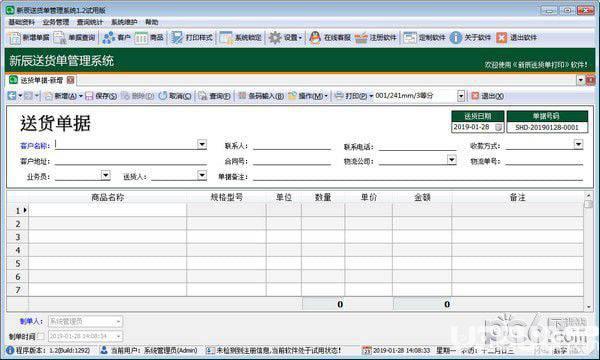Click the 保存(S) save icon
600x360 pixels.
(89, 96)
